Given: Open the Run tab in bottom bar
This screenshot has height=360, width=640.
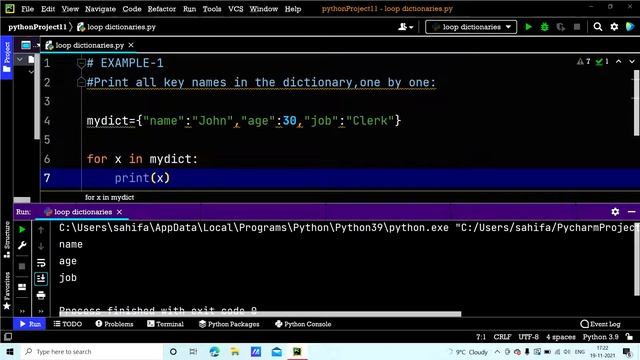Looking at the screenshot, I should click(x=30, y=324).
